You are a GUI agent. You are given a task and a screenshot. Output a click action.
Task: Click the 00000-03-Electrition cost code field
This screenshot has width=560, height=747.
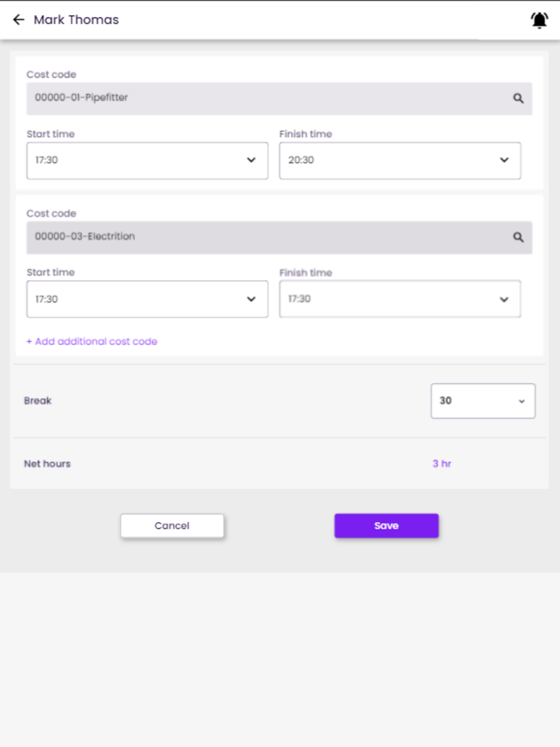click(279, 237)
